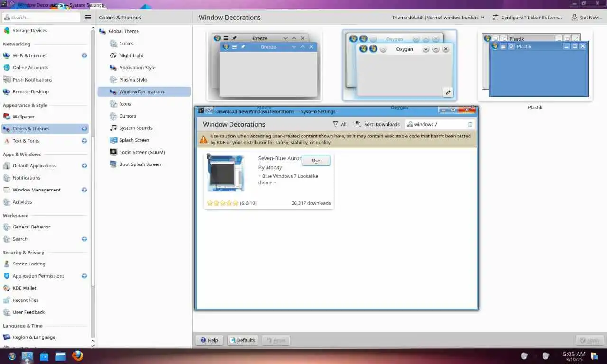Open the Cursors page

point(144,116)
